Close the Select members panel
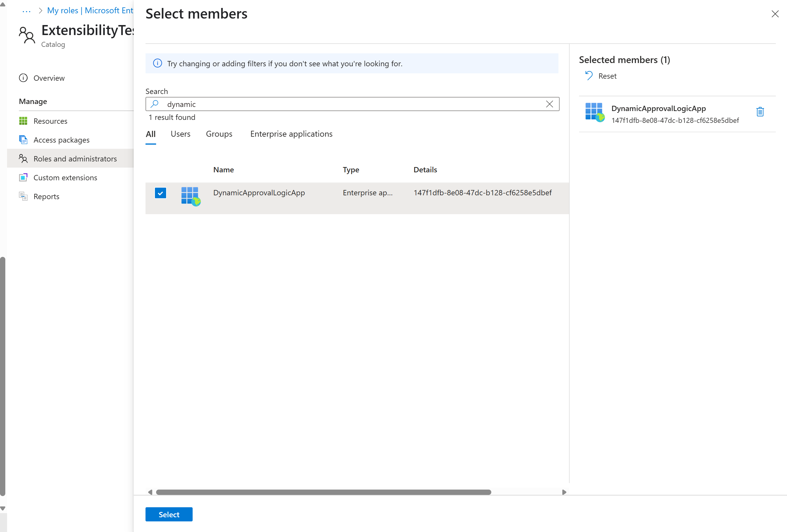The image size is (787, 532). tap(775, 14)
